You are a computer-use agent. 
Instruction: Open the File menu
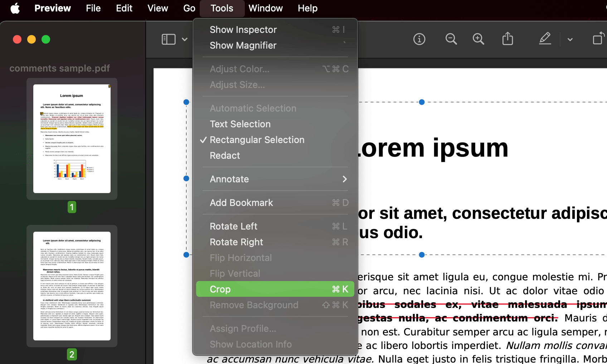point(93,8)
